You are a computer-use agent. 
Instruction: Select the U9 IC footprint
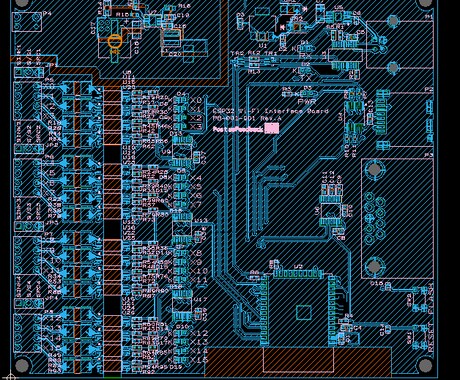pos(182,152)
